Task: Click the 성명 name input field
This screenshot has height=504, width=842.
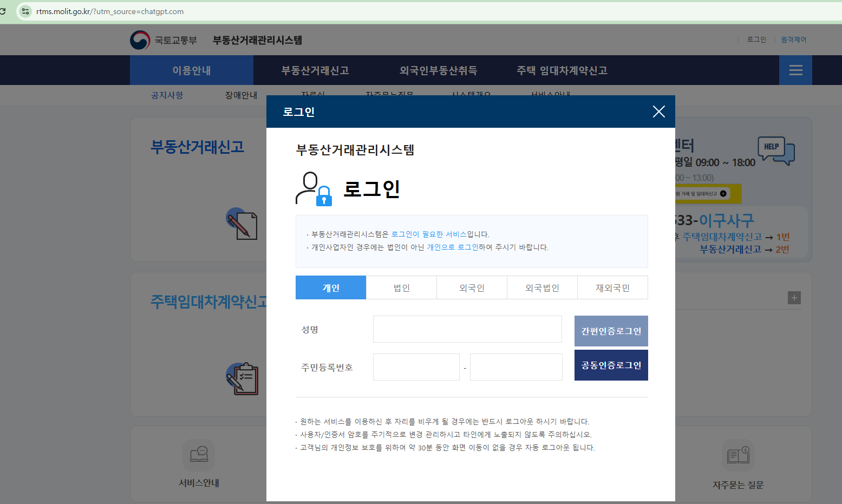Action: 467,329
